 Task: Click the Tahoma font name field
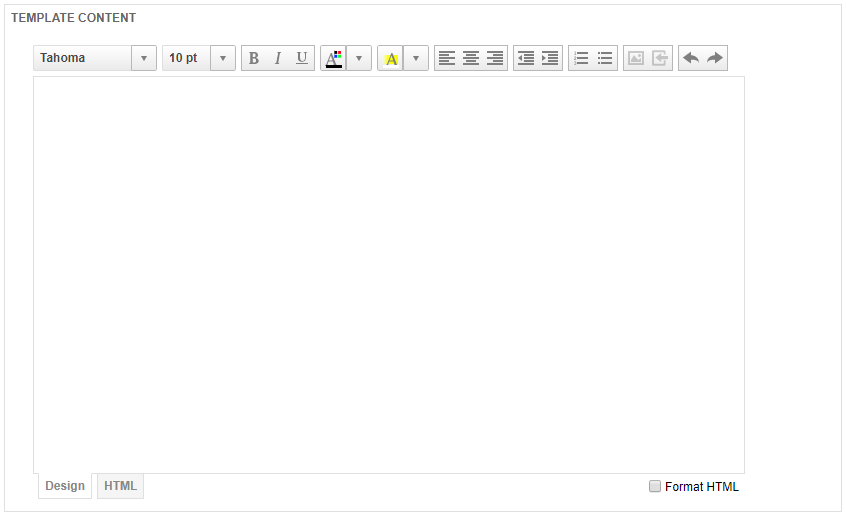click(x=83, y=58)
